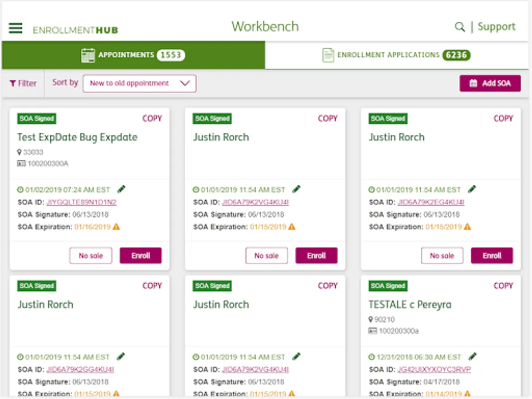Click the magnifying glass search icon

460,27
